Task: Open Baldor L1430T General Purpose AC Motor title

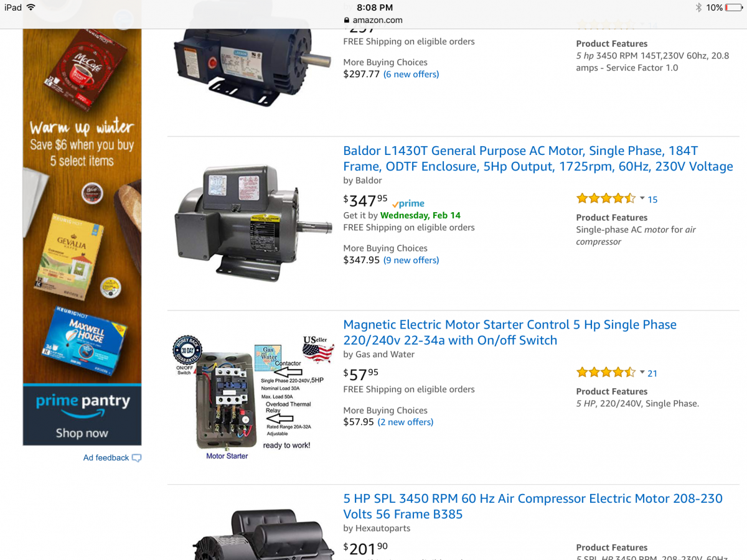Action: tap(538, 159)
